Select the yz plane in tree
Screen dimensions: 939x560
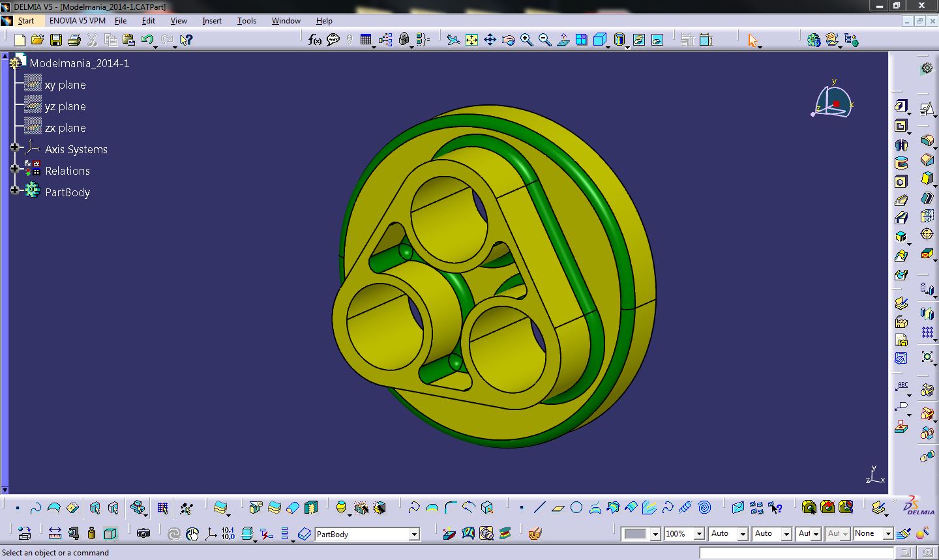click(65, 106)
